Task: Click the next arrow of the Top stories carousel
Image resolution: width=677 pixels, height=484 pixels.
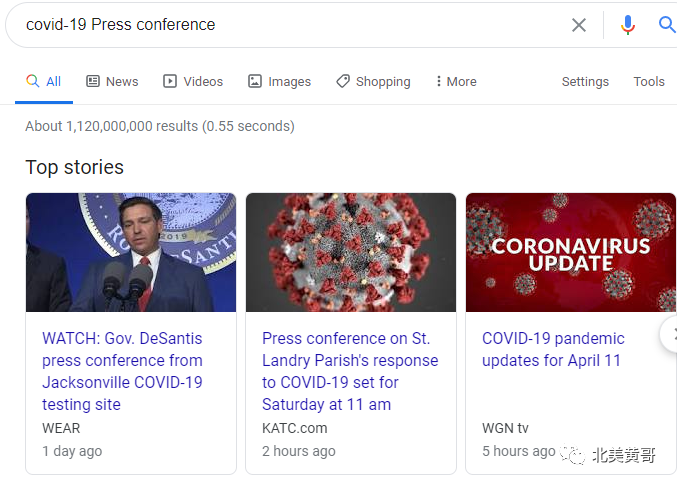Action: [670, 334]
